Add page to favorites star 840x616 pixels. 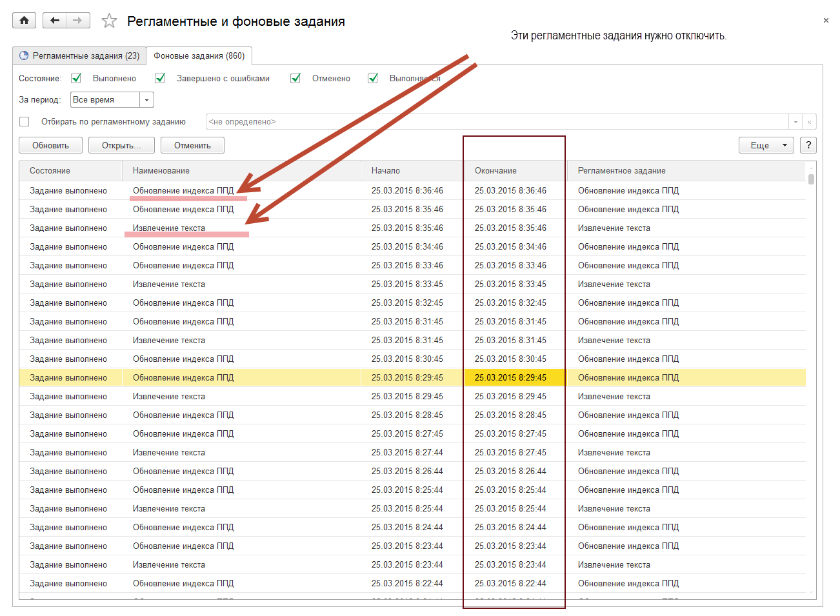(x=110, y=21)
